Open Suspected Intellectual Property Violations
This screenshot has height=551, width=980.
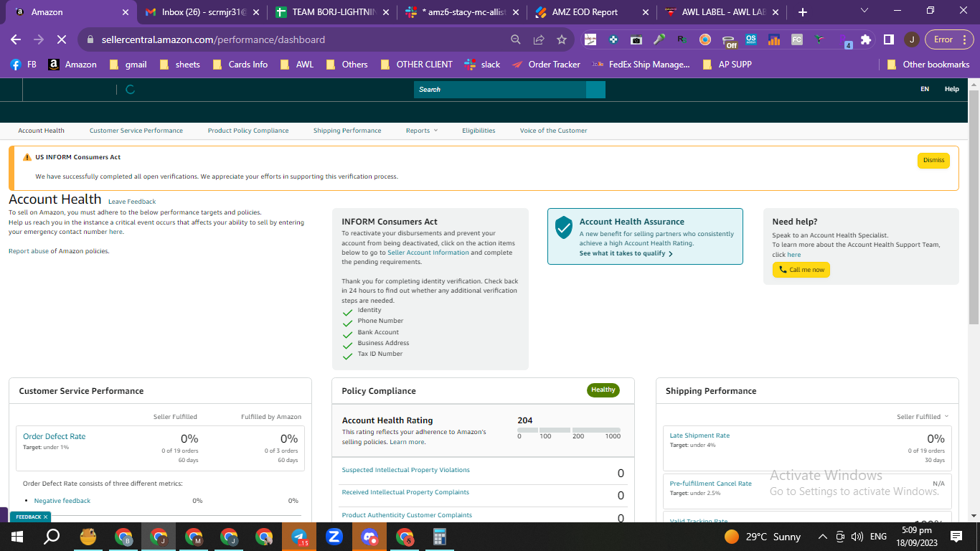click(x=406, y=470)
